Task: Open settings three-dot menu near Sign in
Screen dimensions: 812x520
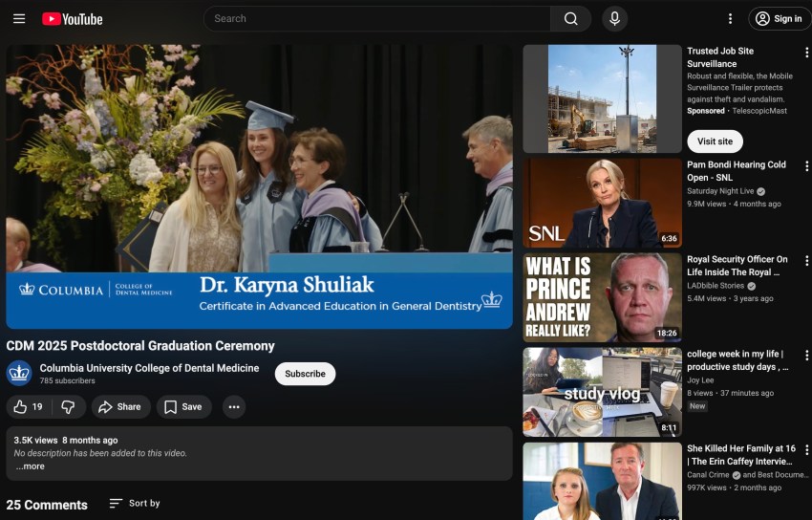Action: tap(730, 19)
